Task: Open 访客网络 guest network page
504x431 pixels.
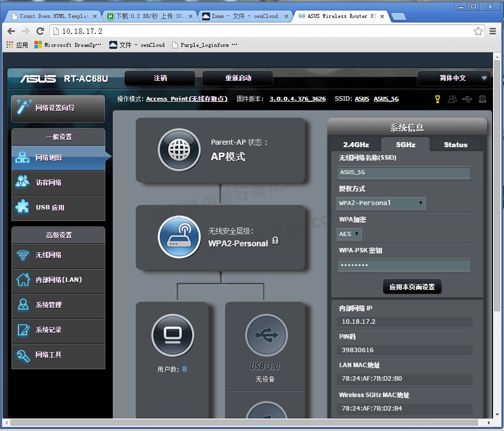Action: click(x=58, y=183)
